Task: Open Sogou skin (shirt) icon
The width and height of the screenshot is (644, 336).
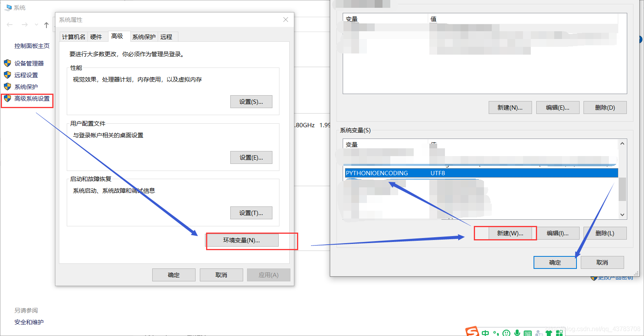Action: [549, 333]
